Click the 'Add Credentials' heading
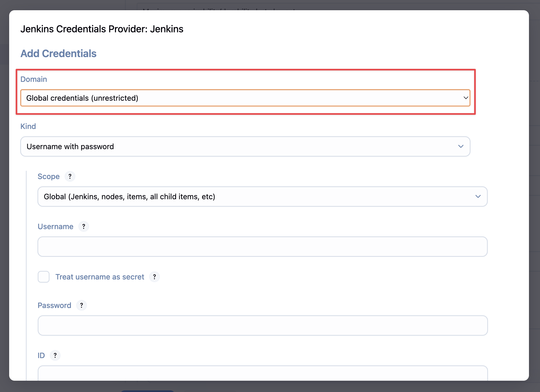 [58, 54]
